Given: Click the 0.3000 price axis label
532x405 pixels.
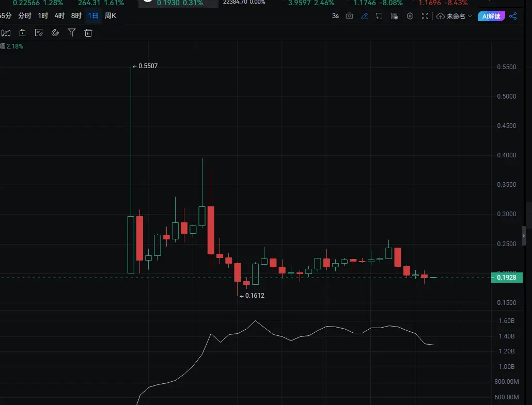Looking at the screenshot, I should click(507, 214).
